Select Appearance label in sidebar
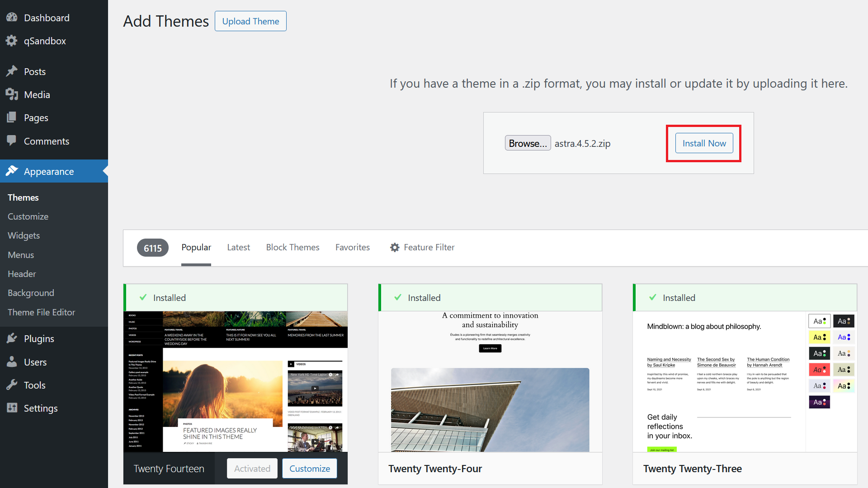 pos(49,171)
